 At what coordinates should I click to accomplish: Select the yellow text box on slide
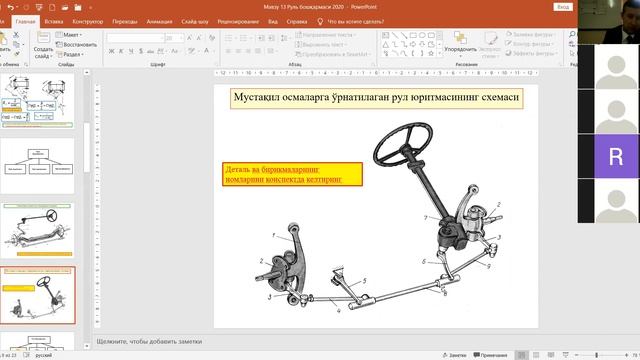292,174
